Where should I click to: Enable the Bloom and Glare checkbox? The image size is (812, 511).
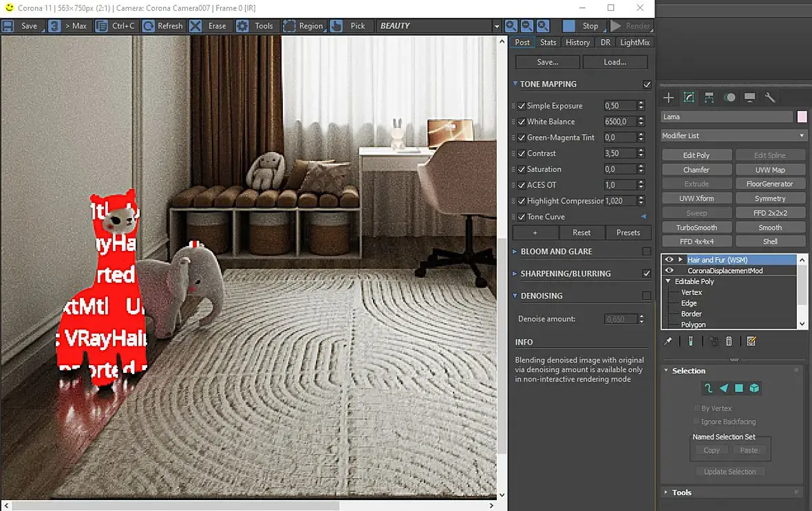[646, 252]
